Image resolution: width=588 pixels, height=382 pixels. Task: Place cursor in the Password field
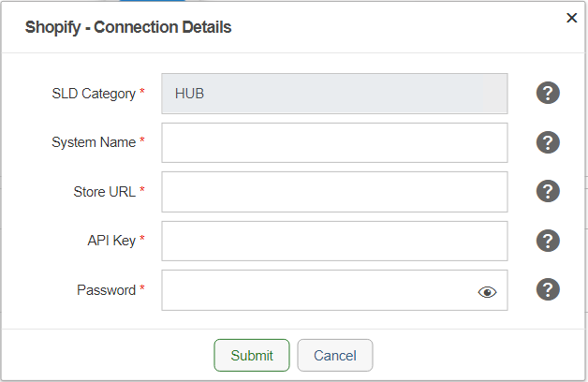pos(318,290)
